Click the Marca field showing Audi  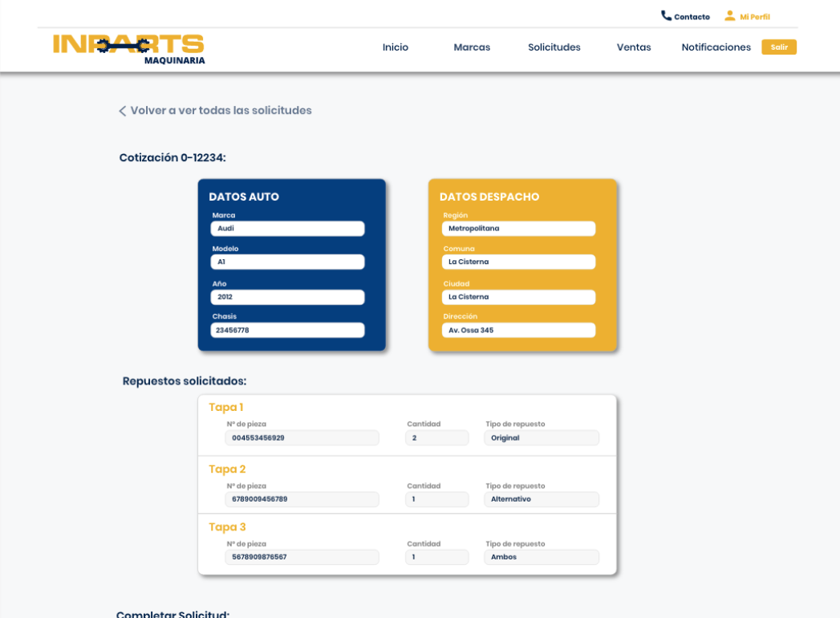287,229
